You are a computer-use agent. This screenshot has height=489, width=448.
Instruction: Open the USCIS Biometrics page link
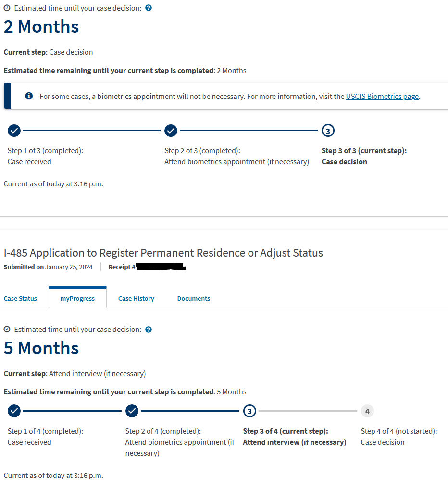point(382,97)
